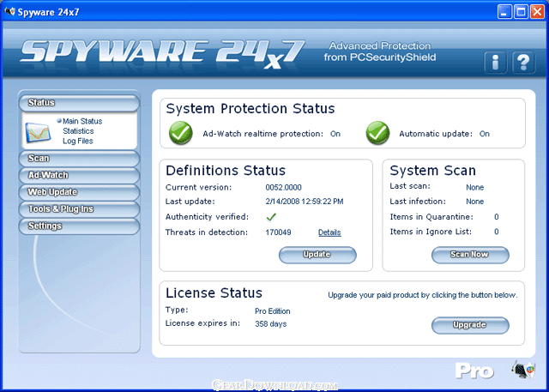Click the Pro edition badge
This screenshot has height=392, width=549.
[474, 371]
